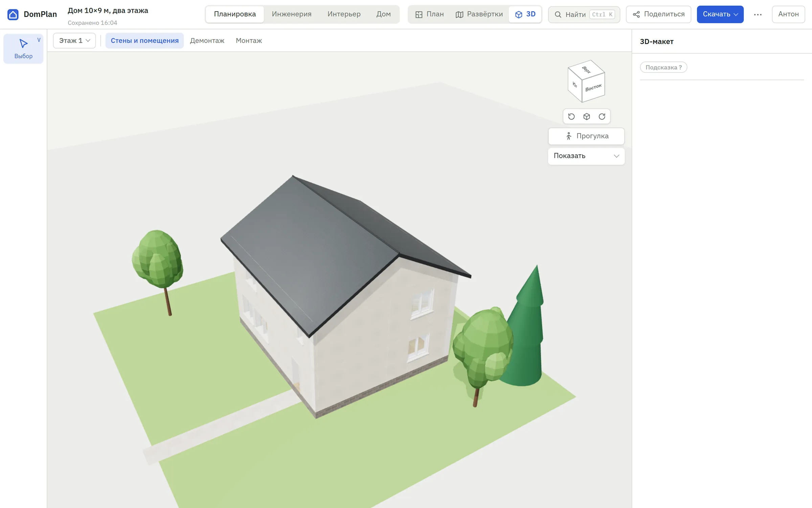Switch to Демонтаж tab
Viewport: 812px width, 508px height.
207,41
